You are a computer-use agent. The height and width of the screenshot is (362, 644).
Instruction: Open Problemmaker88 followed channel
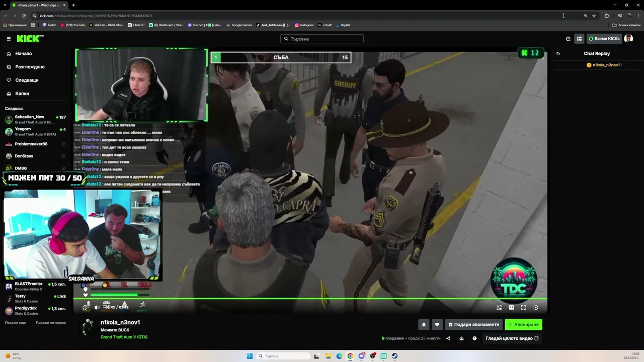point(35,144)
